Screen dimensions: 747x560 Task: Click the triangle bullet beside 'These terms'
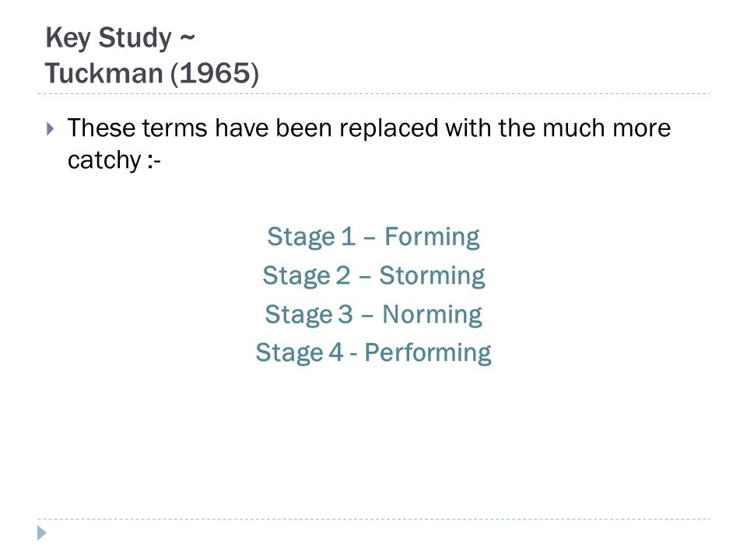51,128
